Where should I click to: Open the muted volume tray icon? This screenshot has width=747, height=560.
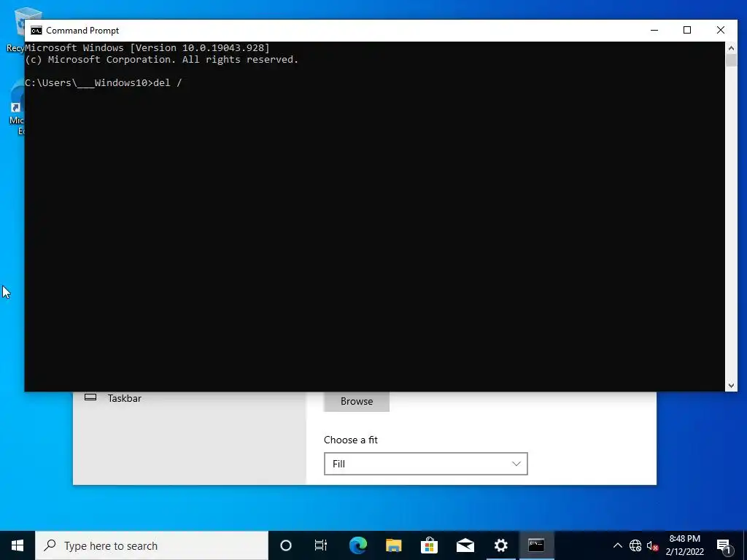pos(652,545)
